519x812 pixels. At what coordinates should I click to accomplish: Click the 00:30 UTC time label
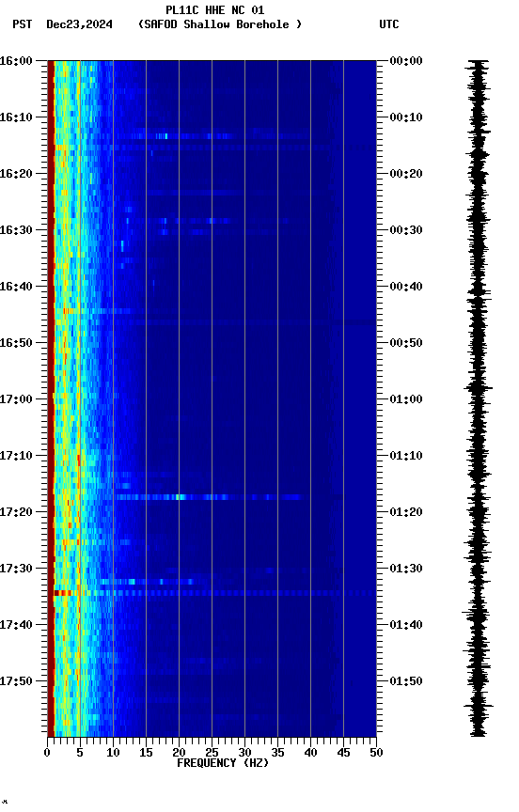406,230
